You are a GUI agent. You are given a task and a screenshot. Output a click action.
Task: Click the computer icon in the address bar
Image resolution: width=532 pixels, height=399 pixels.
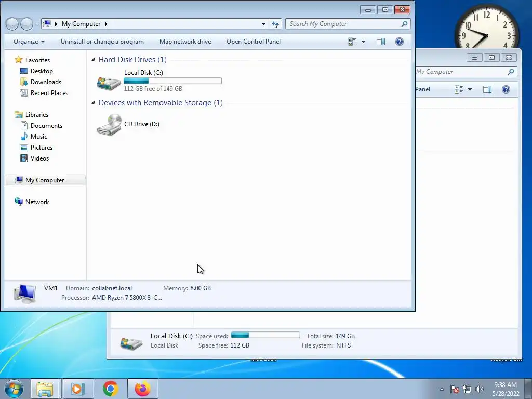[x=47, y=24]
